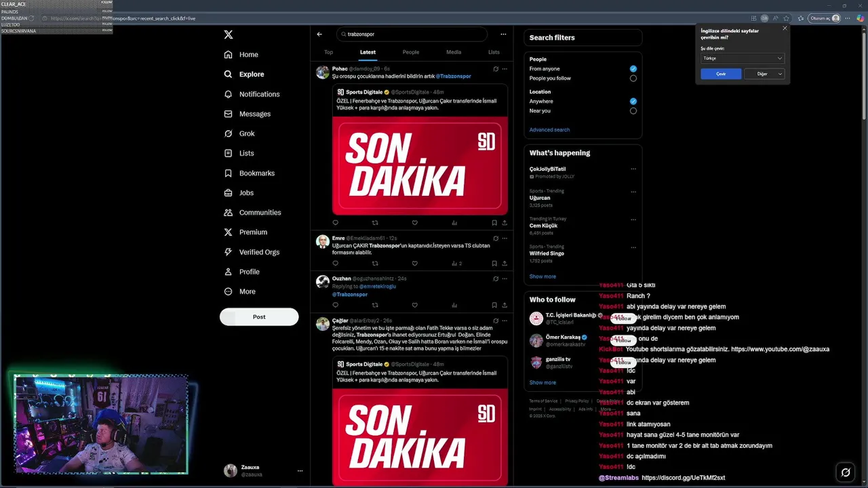Viewport: 868px width, 488px height.
Task: Reply to Emre's tweet
Action: 335,263
